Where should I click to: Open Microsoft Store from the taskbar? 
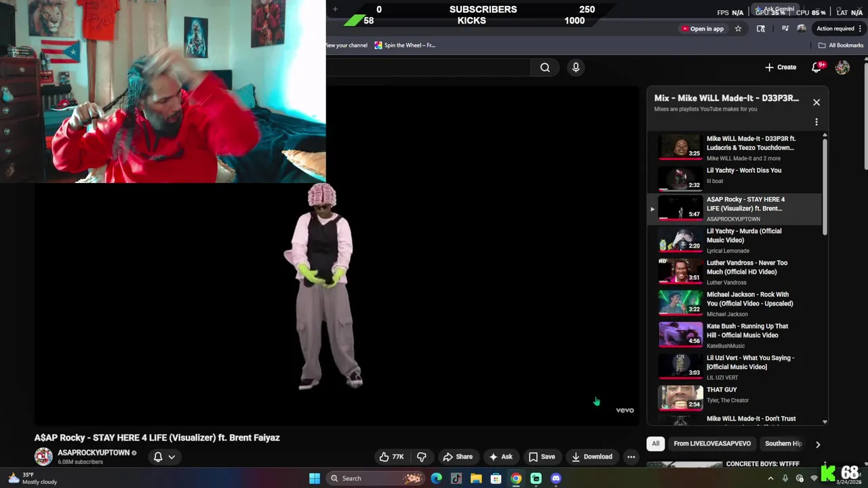(x=496, y=479)
